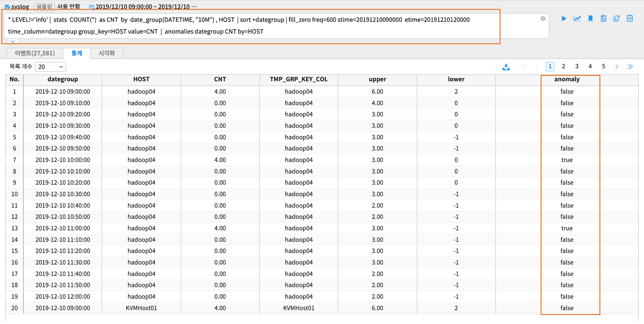Go to results page 4
The image size is (644, 324).
pyautogui.click(x=590, y=66)
